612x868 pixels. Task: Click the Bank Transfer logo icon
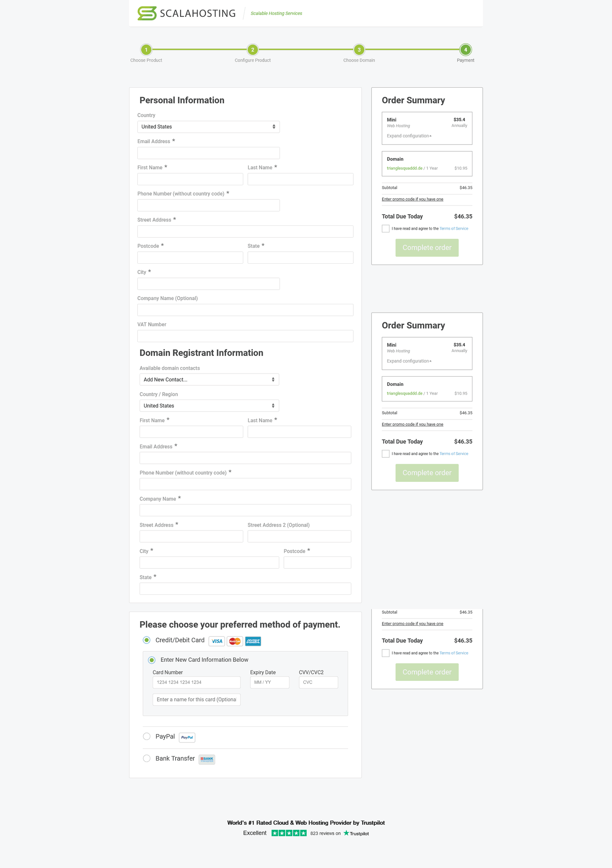[207, 759]
